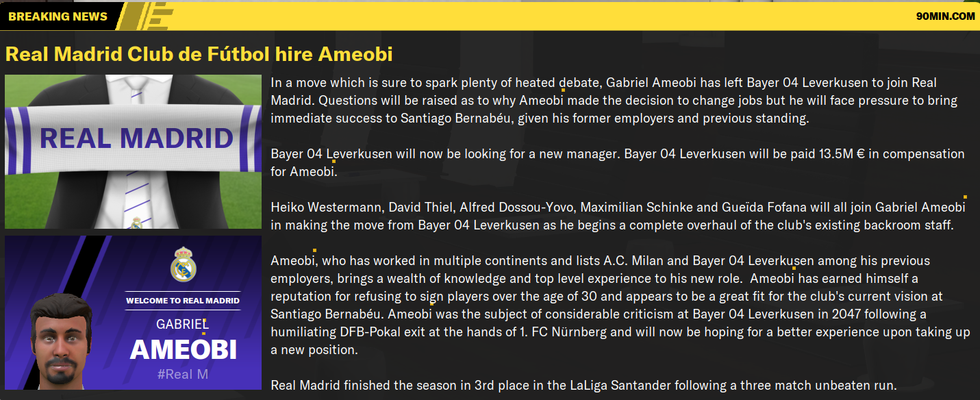Click the striped logo beside Breaking News
Viewport: 980px width, 400px height.
[146, 16]
